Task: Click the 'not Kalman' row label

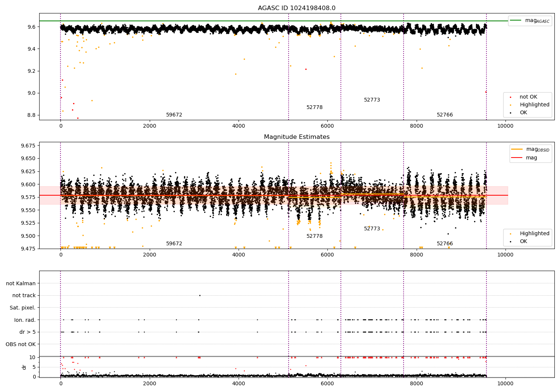Action: (21, 283)
